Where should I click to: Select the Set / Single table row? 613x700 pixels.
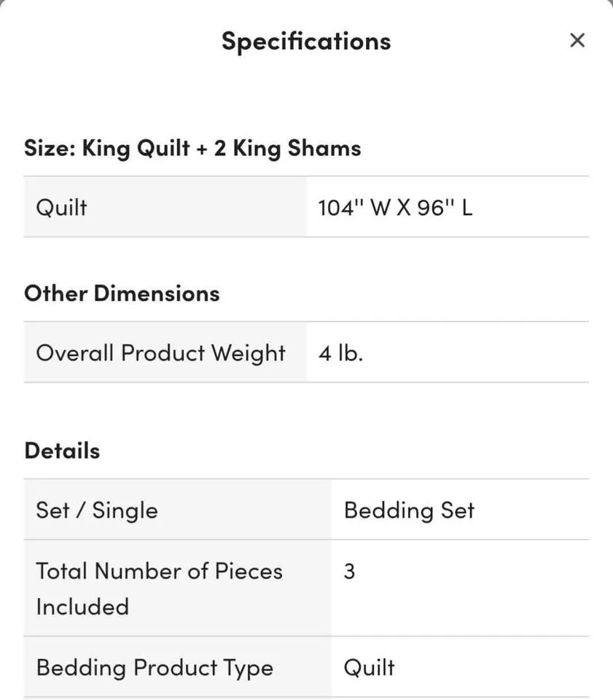tap(306, 510)
